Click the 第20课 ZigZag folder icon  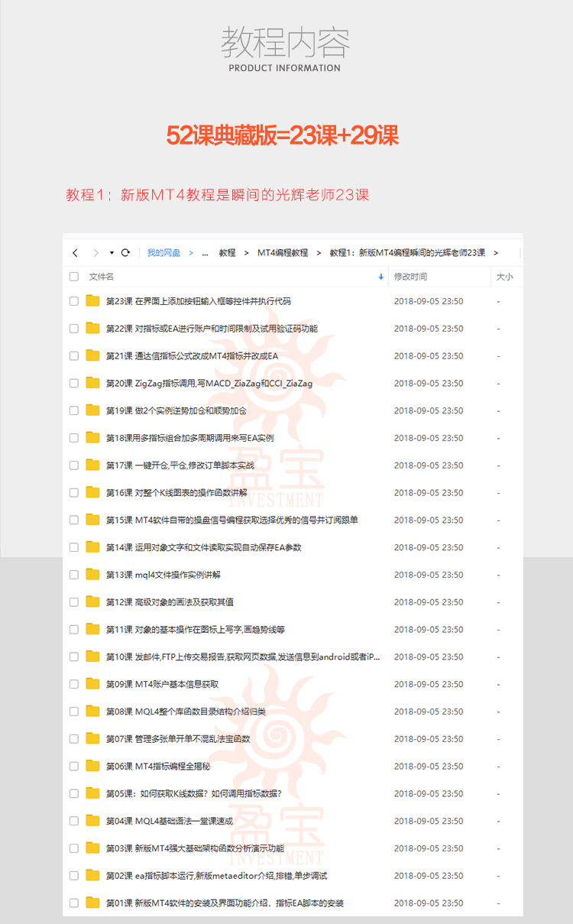93,383
